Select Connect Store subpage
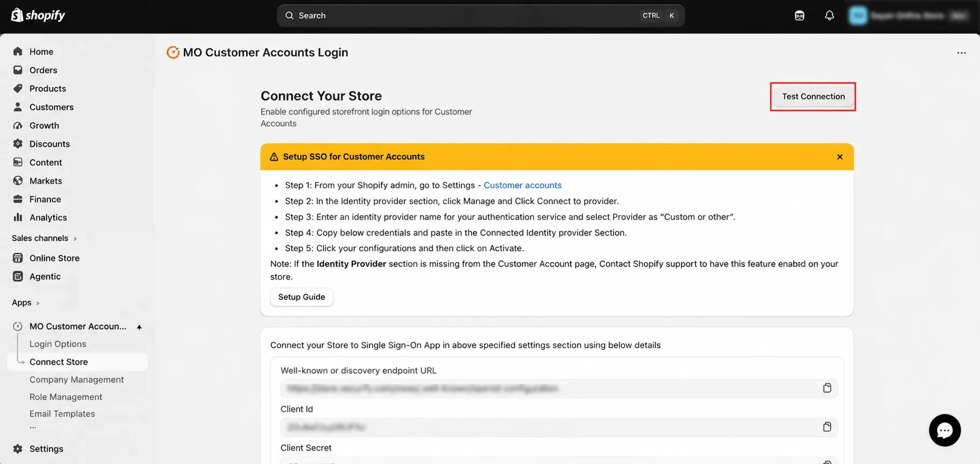980x464 pixels. point(59,362)
